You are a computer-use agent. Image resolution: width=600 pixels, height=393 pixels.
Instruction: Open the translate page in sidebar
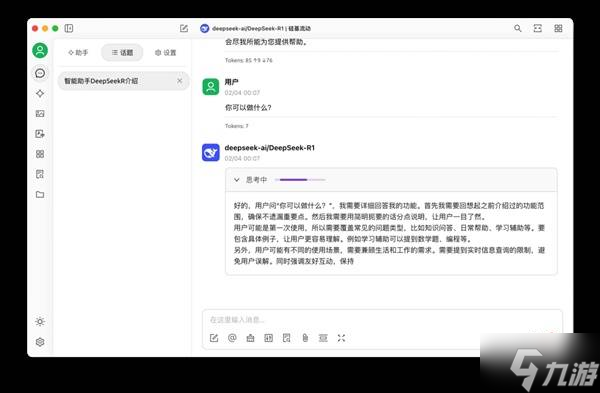click(40, 134)
